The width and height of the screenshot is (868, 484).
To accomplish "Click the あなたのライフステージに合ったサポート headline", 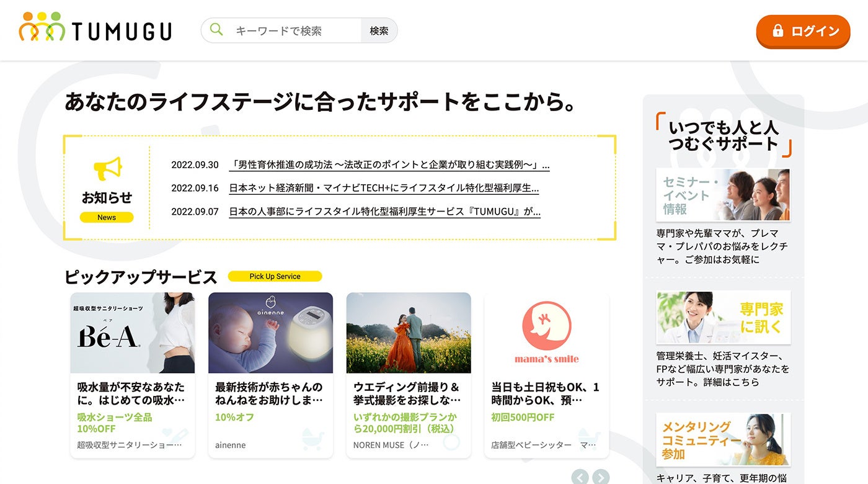I will tap(320, 102).
